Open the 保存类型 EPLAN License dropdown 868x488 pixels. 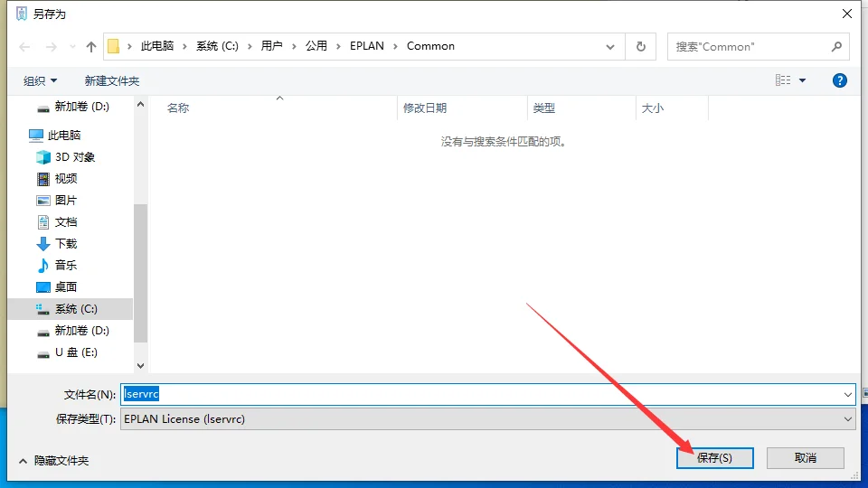point(487,419)
